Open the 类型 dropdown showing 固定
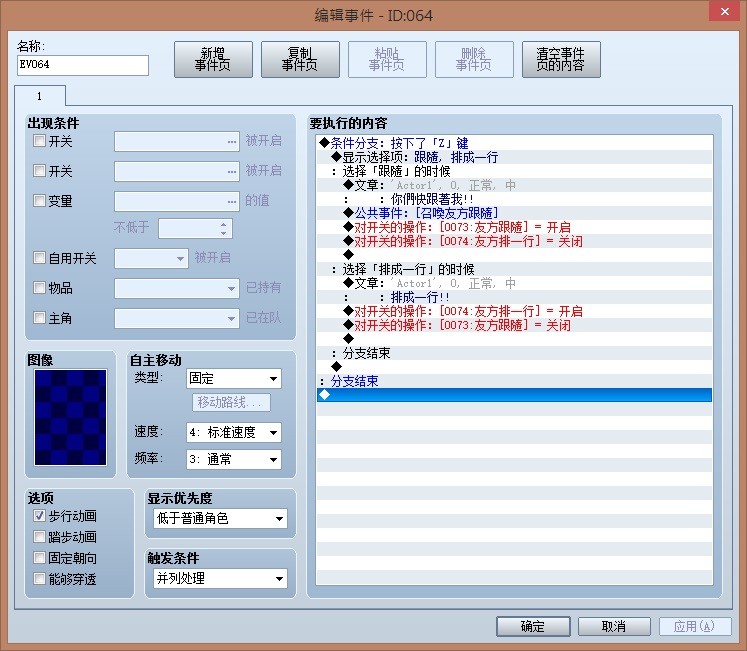747x651 pixels. click(234, 379)
